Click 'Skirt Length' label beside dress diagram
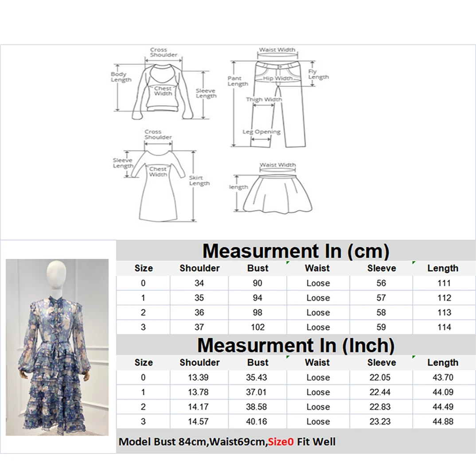 pos(199,180)
